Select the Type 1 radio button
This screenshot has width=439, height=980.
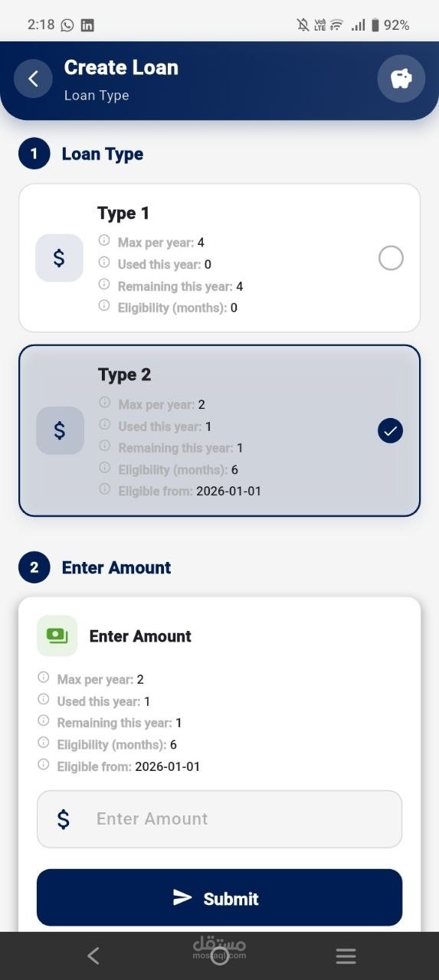point(391,259)
